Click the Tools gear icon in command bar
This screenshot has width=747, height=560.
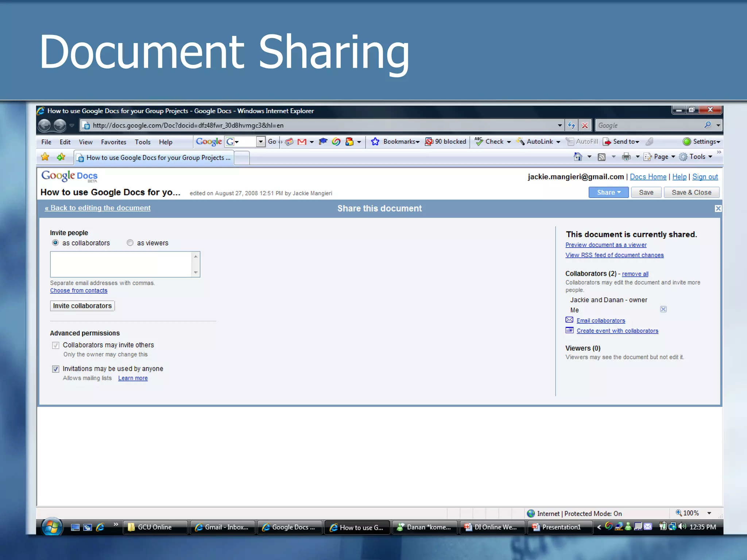click(683, 157)
